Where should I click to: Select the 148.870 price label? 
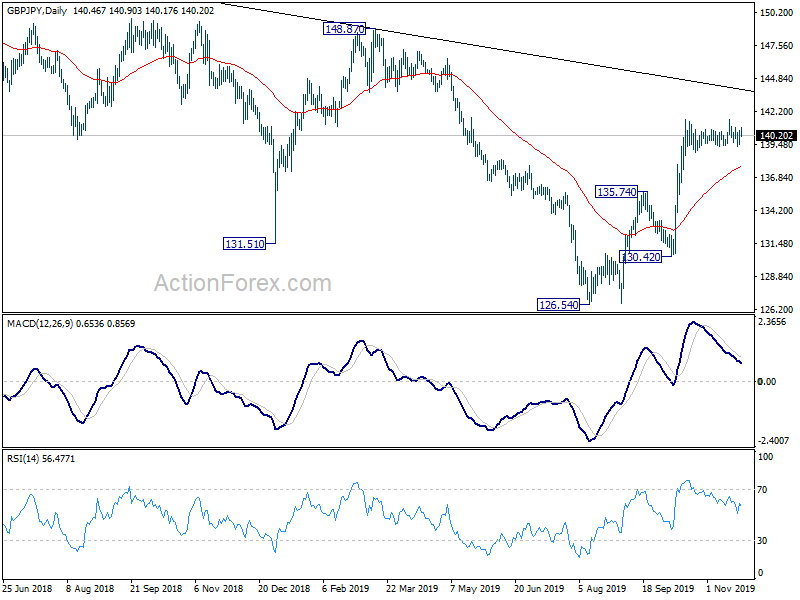(x=344, y=29)
